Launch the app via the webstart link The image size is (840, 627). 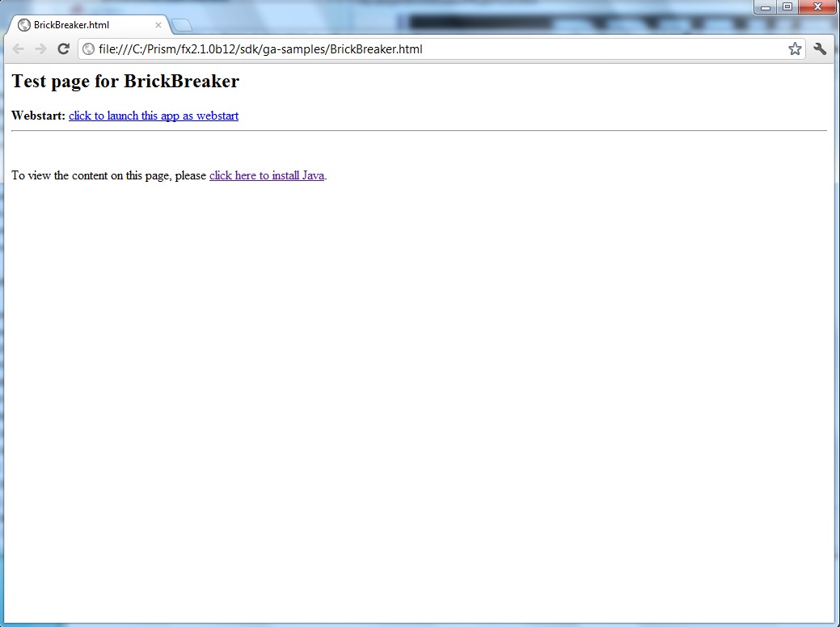pyautogui.click(x=154, y=116)
